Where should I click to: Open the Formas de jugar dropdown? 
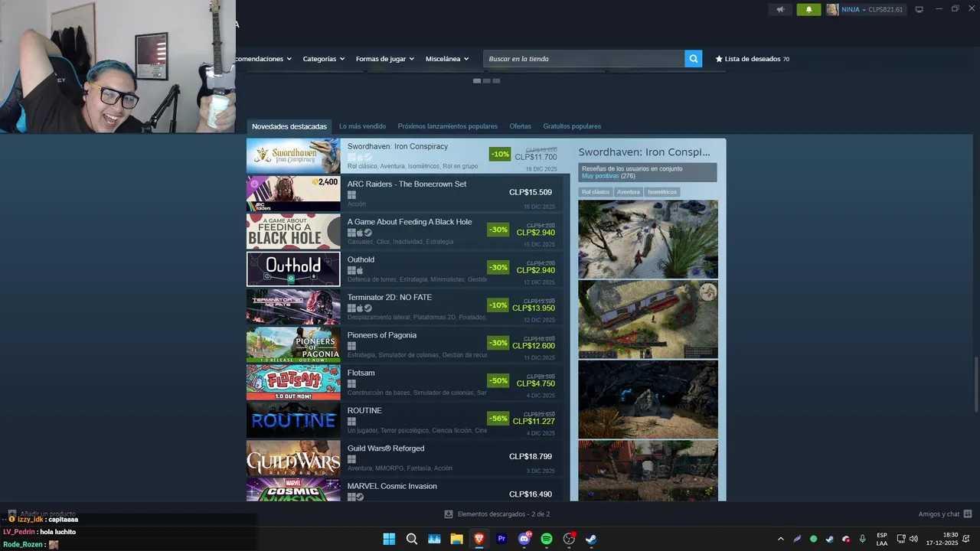coord(384,59)
